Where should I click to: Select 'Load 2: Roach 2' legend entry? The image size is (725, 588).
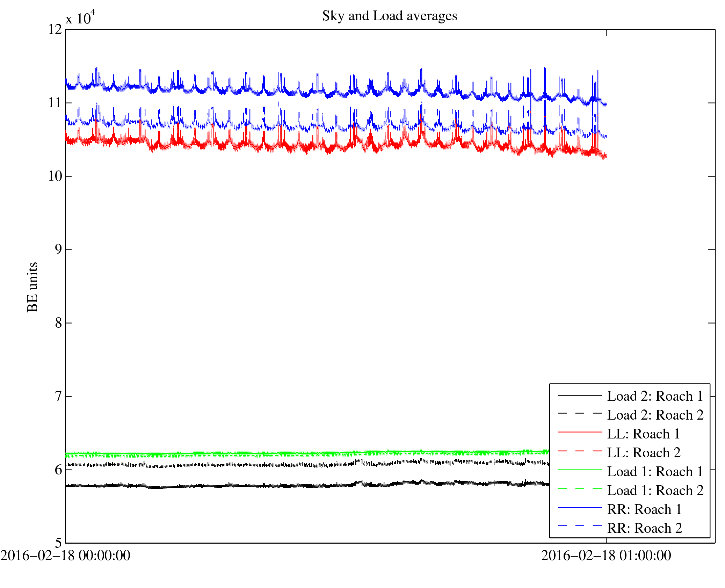(655, 415)
